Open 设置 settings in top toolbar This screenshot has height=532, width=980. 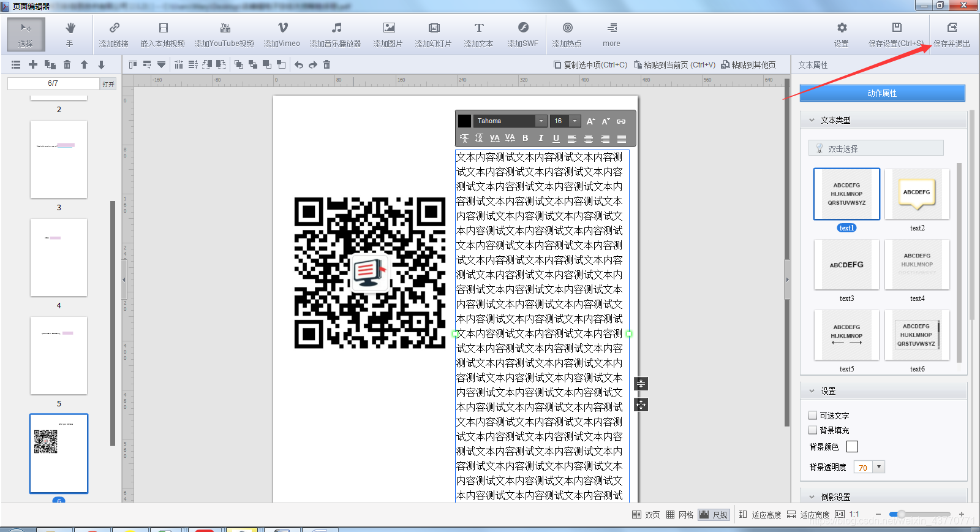(842, 34)
